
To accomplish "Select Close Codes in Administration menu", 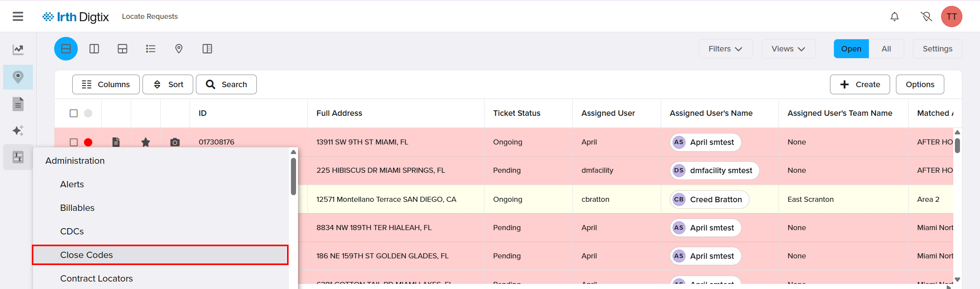I will coord(161,255).
